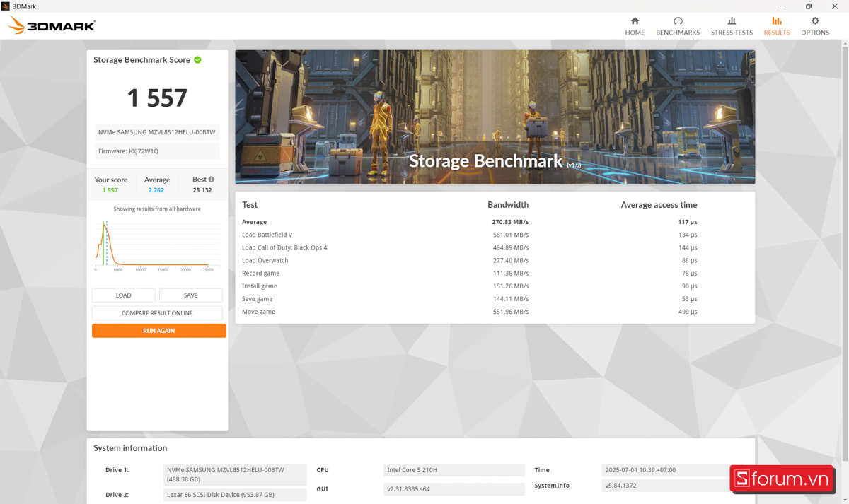Click the green validated checkmark icon
Viewport: 849px width, 504px height.
197,60
